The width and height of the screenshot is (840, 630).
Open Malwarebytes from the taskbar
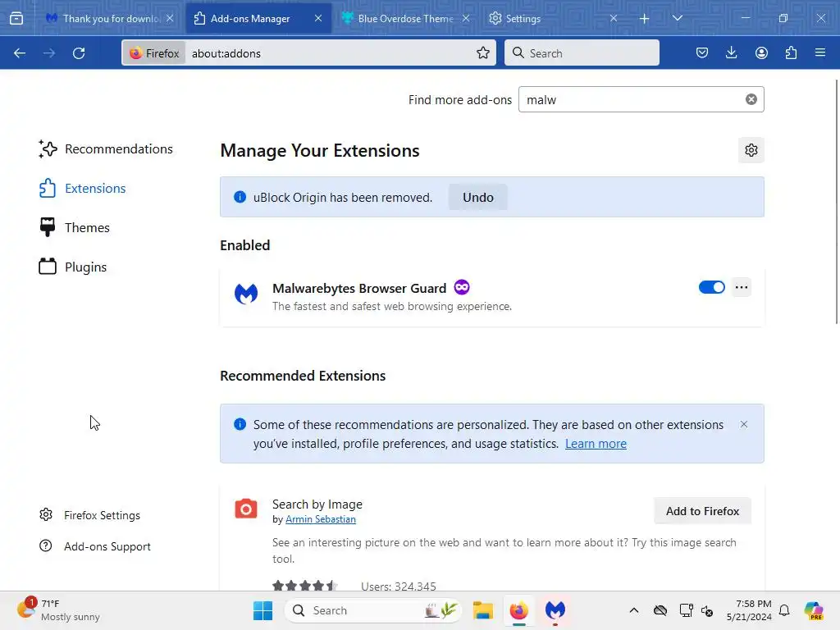tap(555, 610)
